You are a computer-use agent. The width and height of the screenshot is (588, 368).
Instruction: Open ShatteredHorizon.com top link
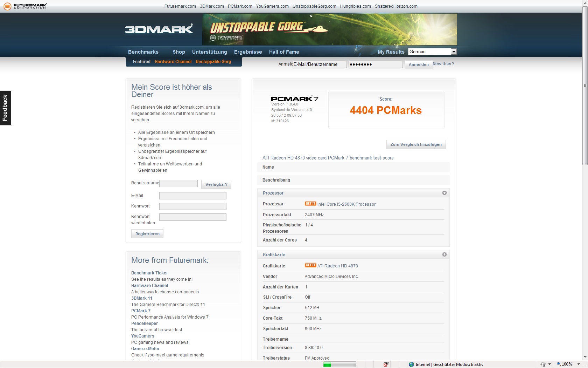tap(396, 6)
